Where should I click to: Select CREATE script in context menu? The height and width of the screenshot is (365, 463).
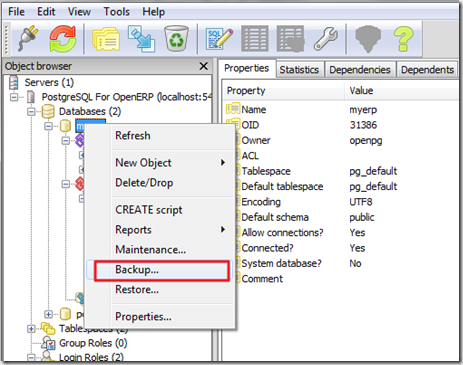click(160, 210)
